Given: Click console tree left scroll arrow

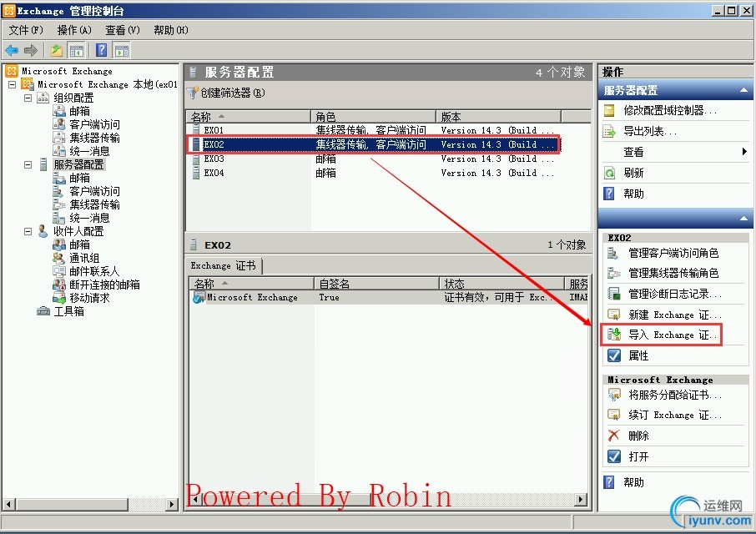Looking at the screenshot, I should (8, 505).
